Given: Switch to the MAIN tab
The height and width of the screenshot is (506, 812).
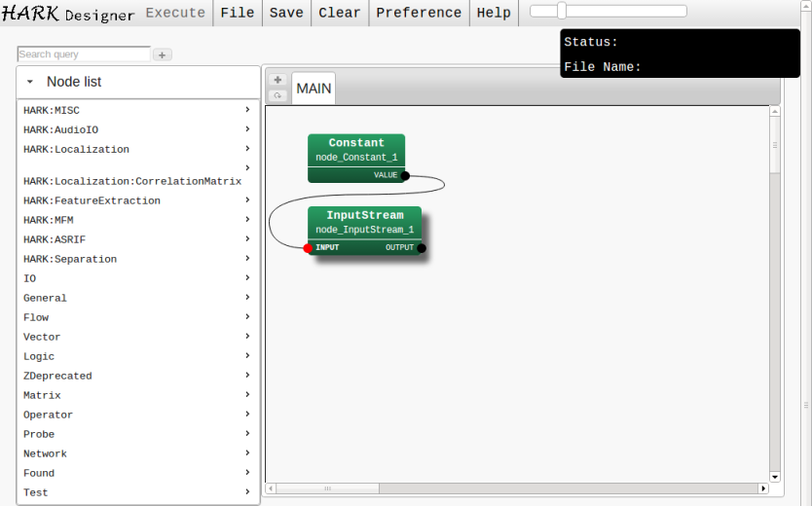Looking at the screenshot, I should [x=314, y=89].
